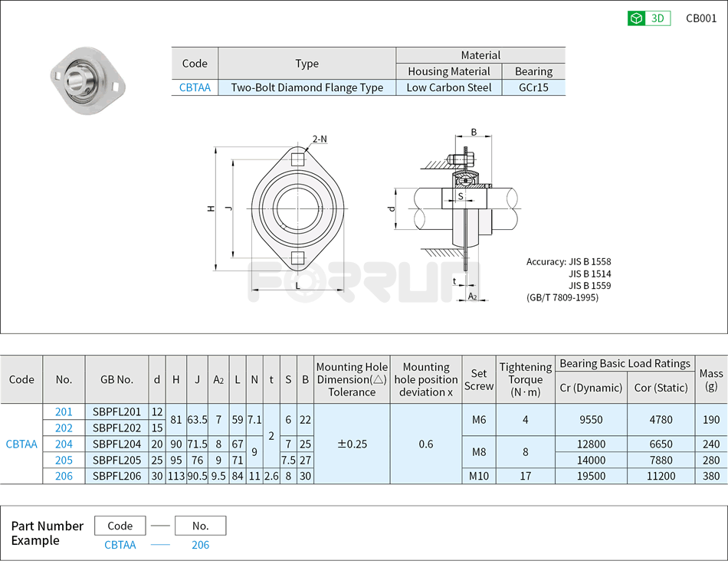
Task: Click the CBTAA example value below Code
Action: click(x=120, y=545)
